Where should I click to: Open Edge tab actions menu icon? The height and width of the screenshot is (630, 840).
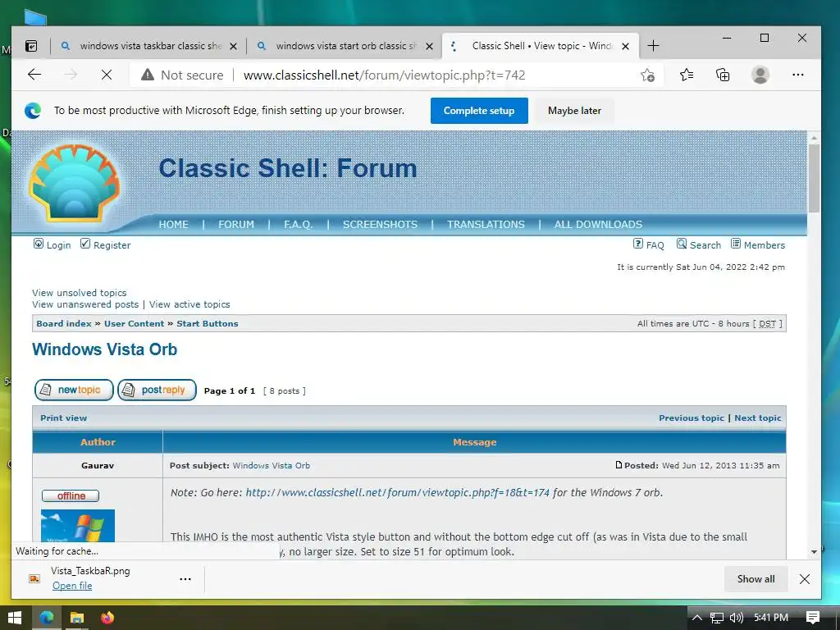(x=32, y=46)
